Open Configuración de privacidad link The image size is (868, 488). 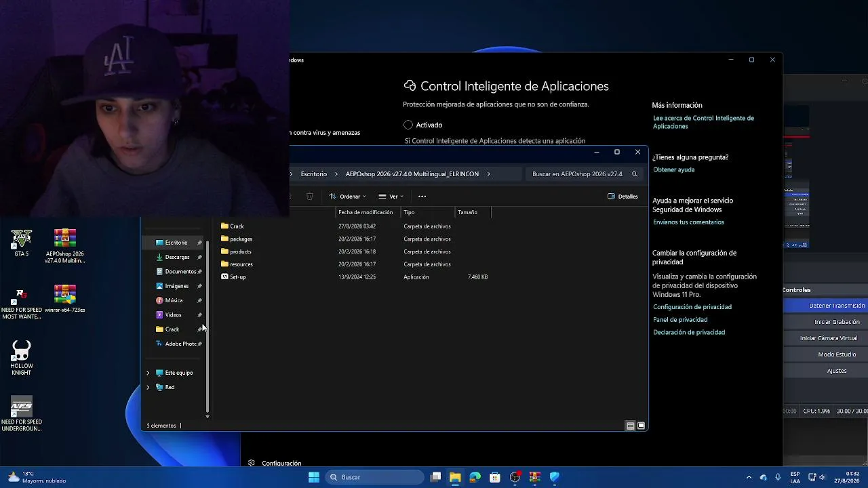click(692, 307)
